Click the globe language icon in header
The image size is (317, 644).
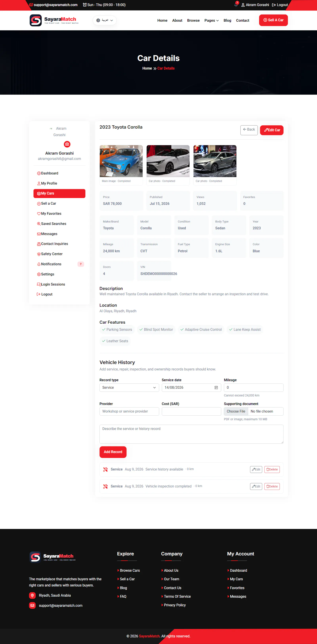point(98,20)
